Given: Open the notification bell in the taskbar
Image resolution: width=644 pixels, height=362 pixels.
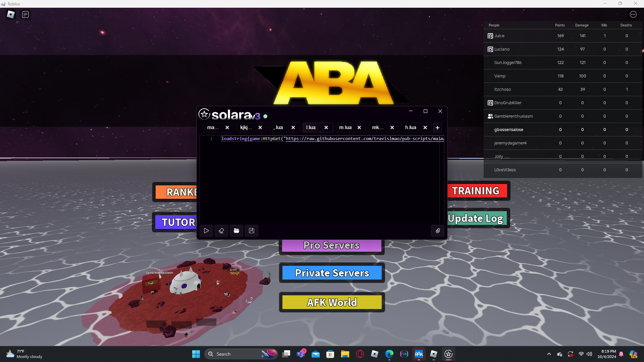Looking at the screenshot, I should (x=621, y=354).
